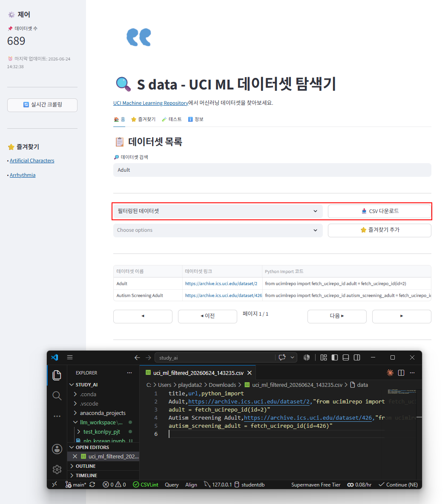Expand the .conda folder
This screenshot has height=504, width=448.
(103, 394)
